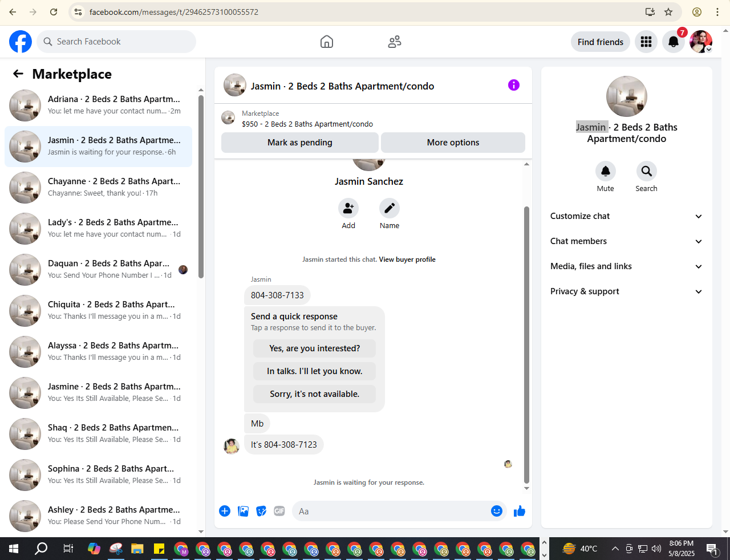730x560 pixels.
Task: Click the conversation list scrollbar
Action: tap(201, 187)
